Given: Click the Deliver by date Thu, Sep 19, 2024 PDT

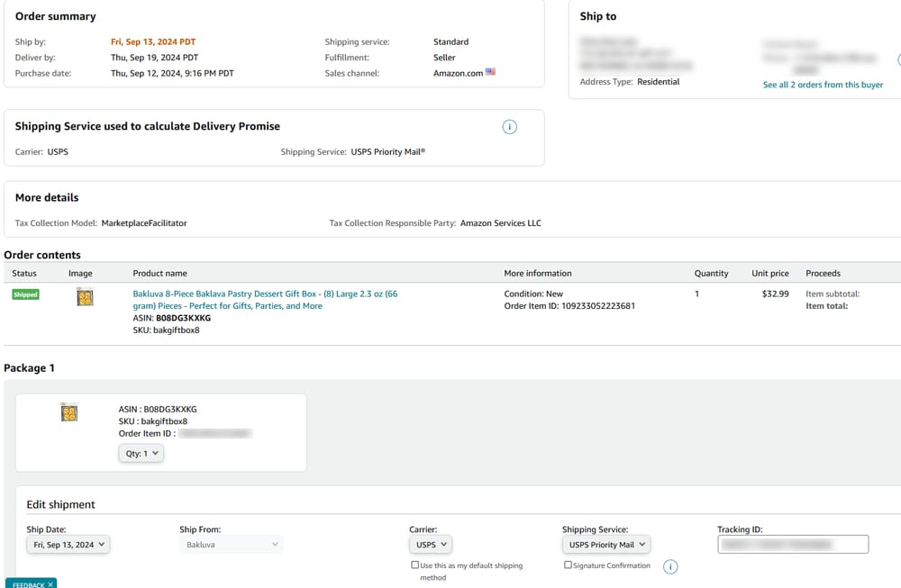Looking at the screenshot, I should pos(155,58).
